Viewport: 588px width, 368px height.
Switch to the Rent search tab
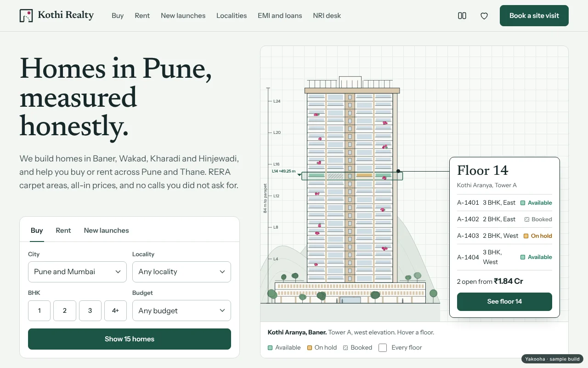click(x=63, y=230)
